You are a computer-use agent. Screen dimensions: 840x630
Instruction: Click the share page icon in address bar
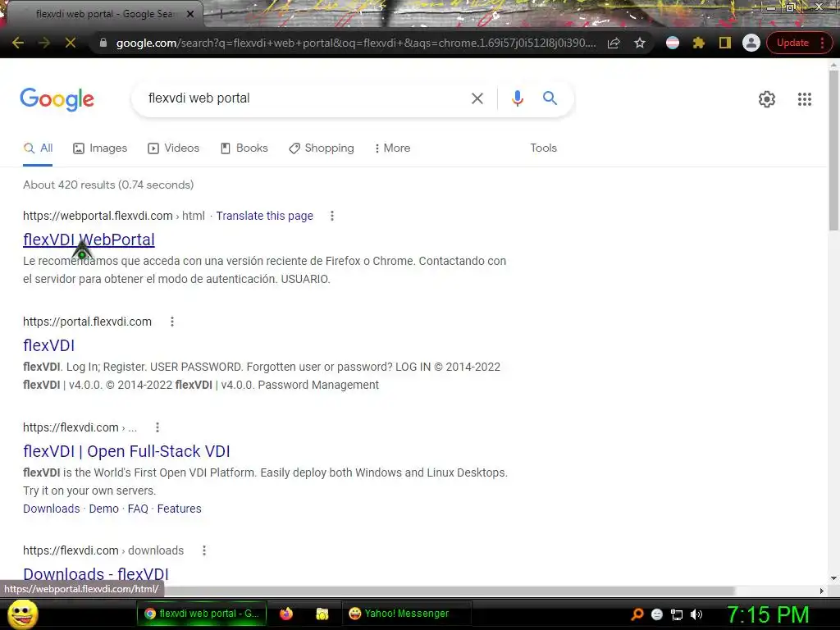pyautogui.click(x=614, y=43)
